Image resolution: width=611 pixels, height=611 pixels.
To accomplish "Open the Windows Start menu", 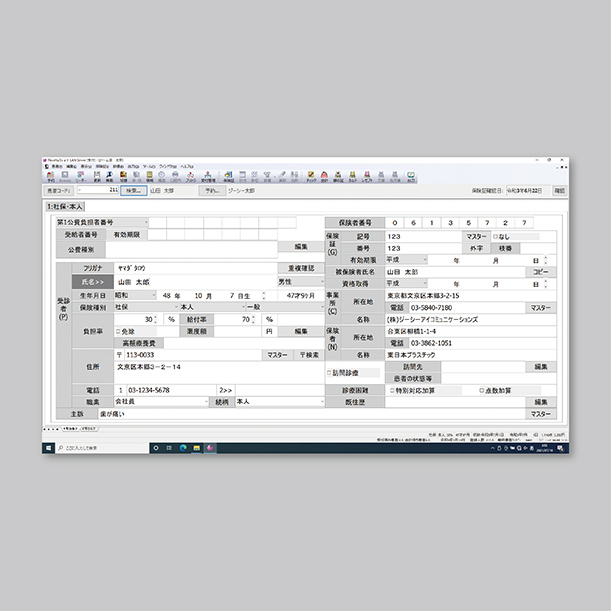I will point(48,449).
